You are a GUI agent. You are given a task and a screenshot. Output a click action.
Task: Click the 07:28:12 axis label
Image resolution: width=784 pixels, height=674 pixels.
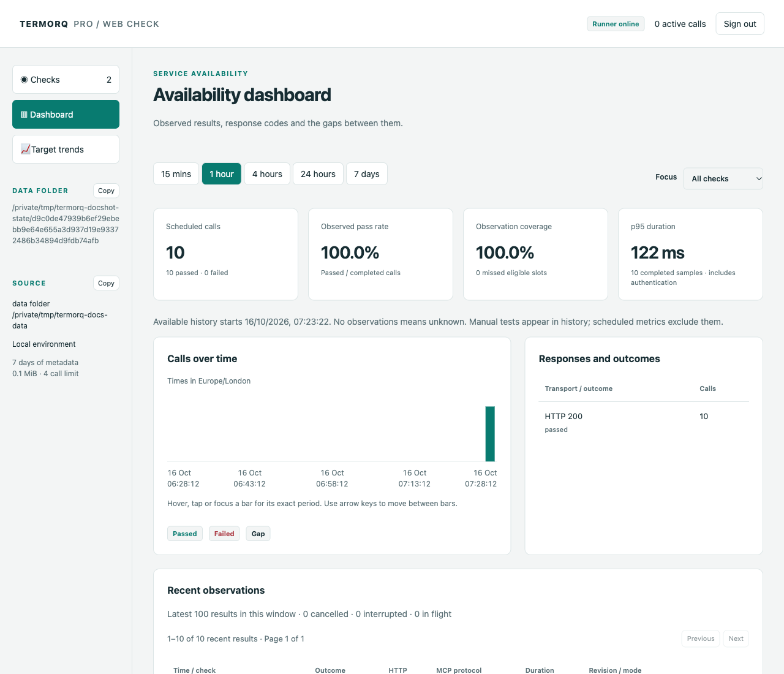coord(481,484)
